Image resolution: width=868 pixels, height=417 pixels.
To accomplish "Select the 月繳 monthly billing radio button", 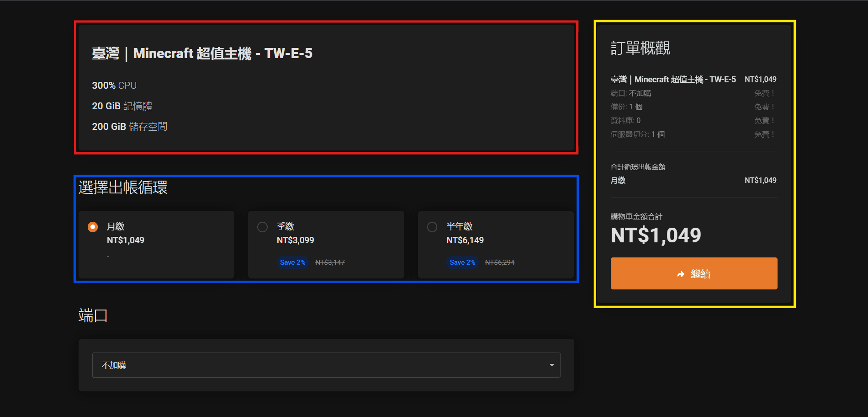I will (93, 227).
